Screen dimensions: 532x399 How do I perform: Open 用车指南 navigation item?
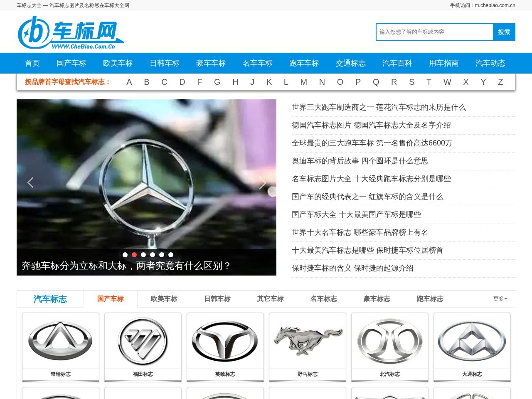(444, 63)
